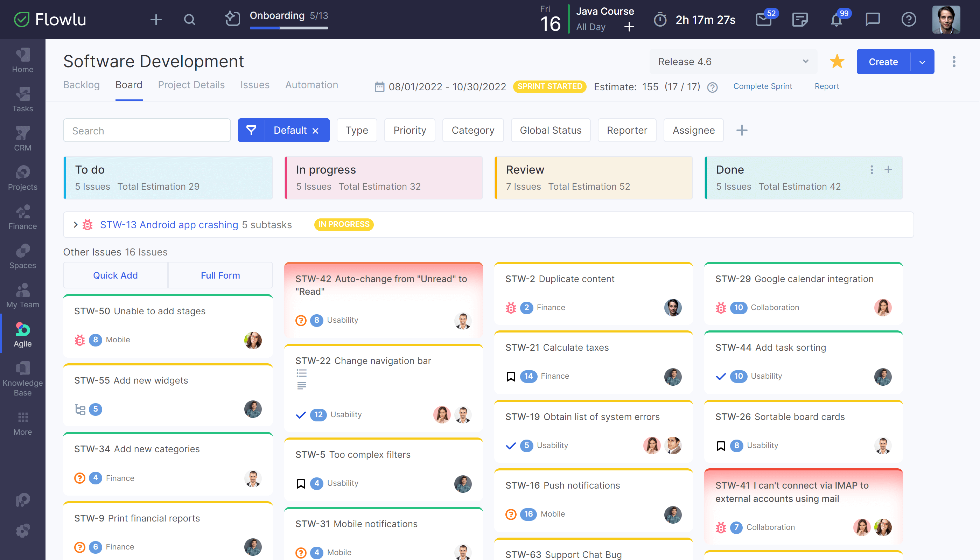Expand STW-13 Android app crashing subtasks
Viewport: 980px width, 560px height.
(75, 225)
